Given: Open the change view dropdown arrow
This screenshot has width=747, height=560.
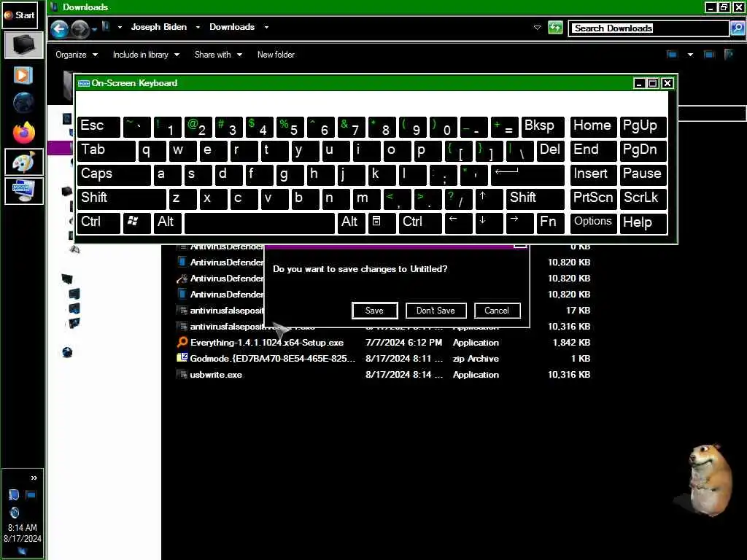Looking at the screenshot, I should (690, 55).
